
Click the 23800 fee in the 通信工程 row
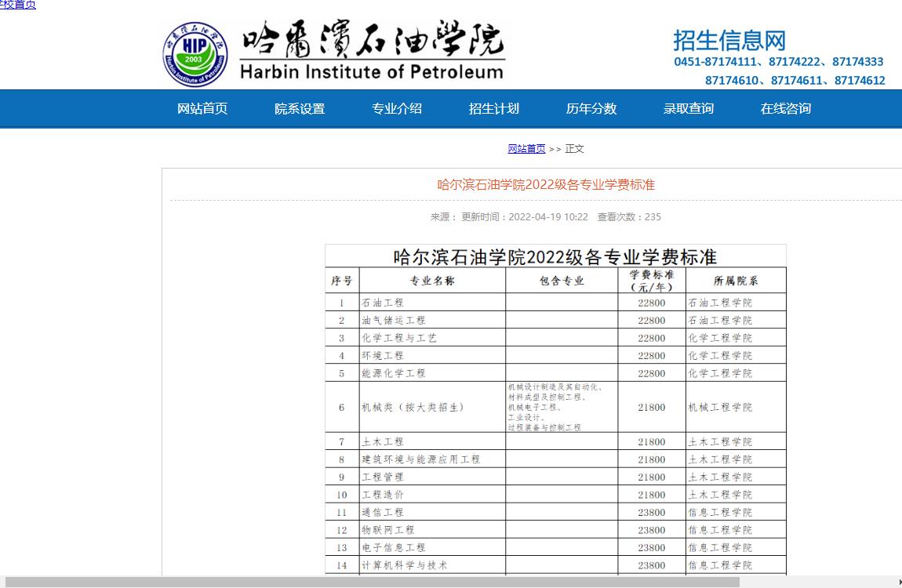pos(651,512)
